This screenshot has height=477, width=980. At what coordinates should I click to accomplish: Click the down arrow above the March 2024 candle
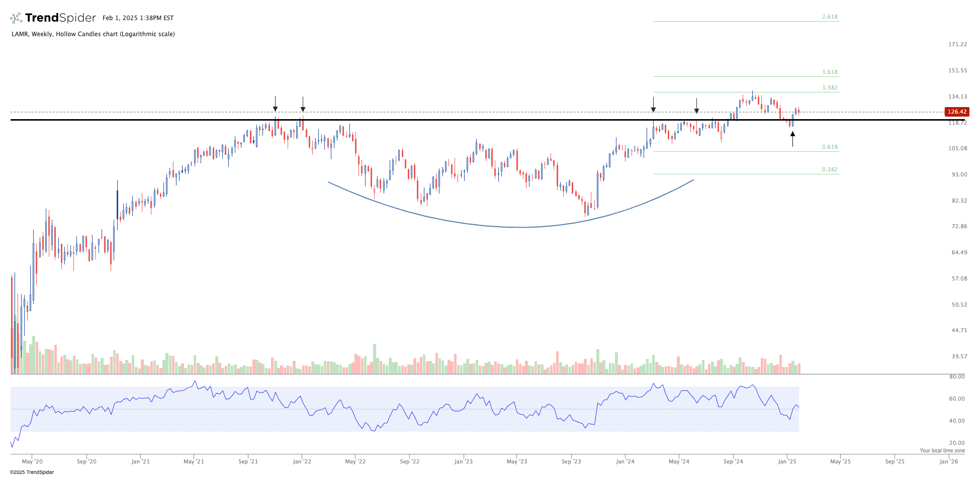tap(653, 105)
